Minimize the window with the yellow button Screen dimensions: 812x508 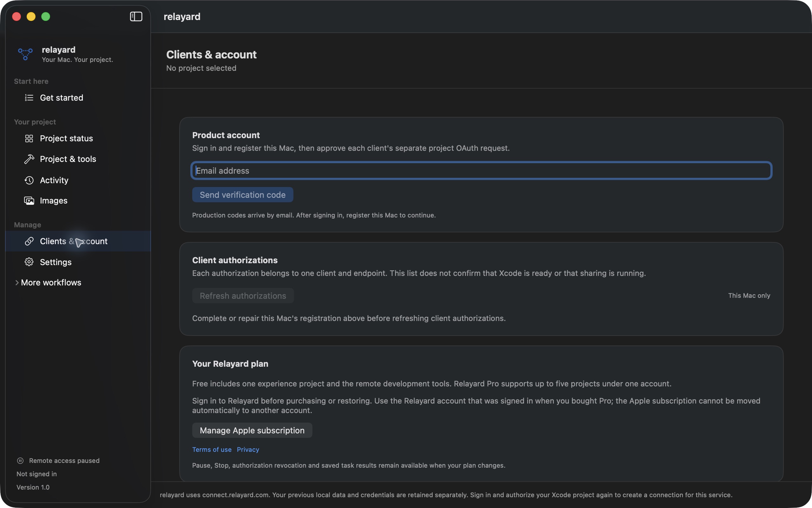click(31, 17)
